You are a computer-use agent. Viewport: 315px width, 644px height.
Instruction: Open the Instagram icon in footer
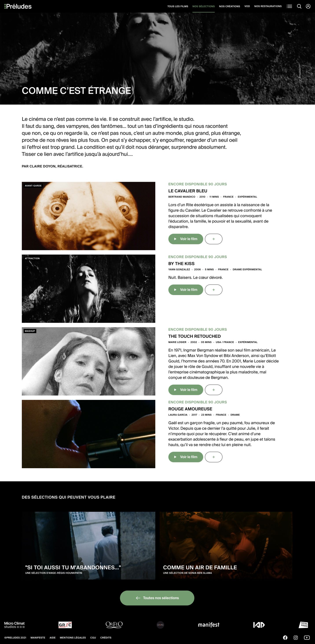(x=295, y=637)
